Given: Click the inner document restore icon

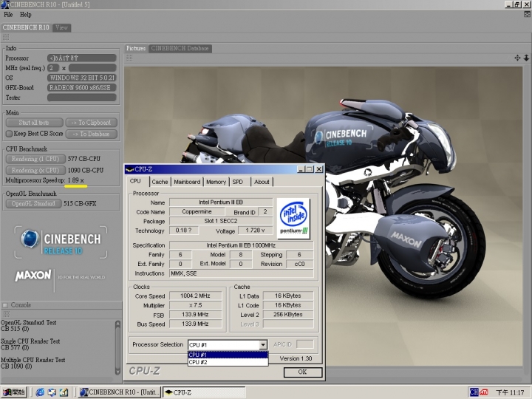Looking at the screenshot, I should [527, 14].
